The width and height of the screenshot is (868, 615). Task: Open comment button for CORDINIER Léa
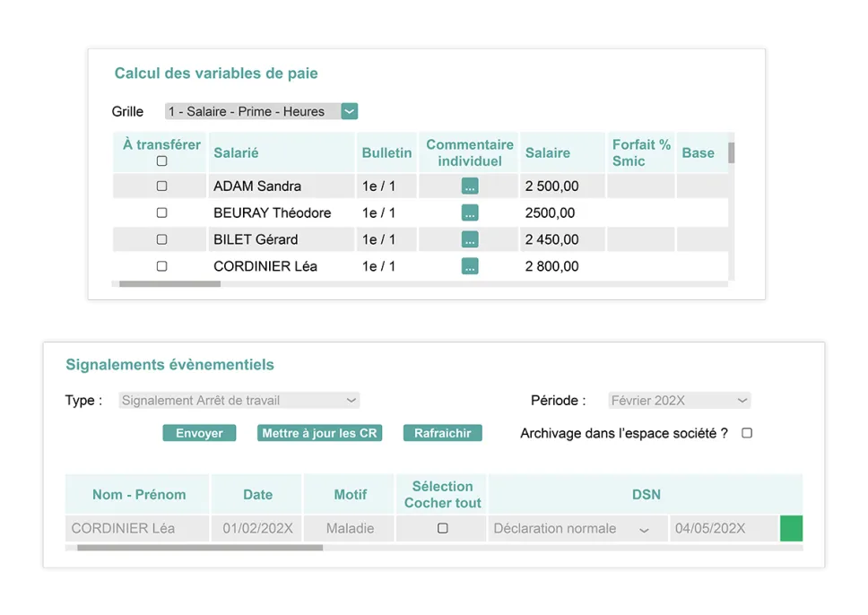[x=470, y=266]
